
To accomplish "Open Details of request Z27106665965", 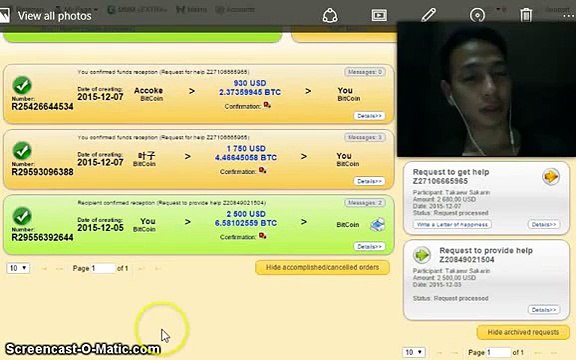I will point(544,224).
